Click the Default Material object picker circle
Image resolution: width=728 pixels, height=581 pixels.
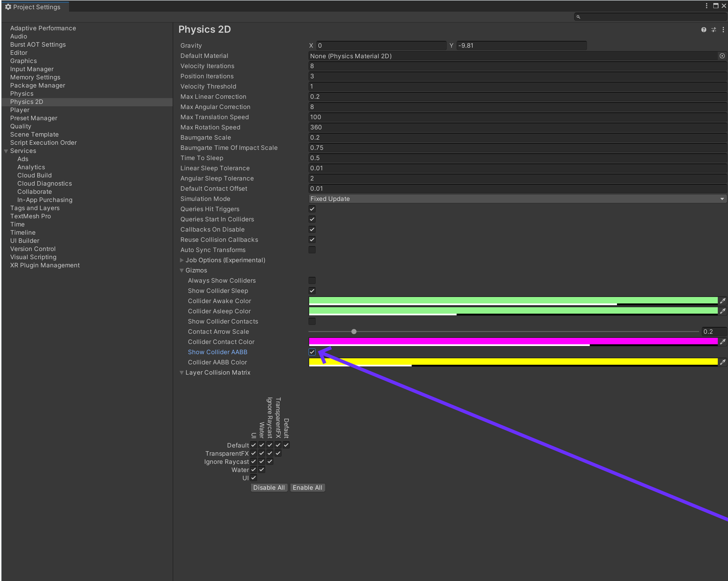tap(723, 56)
